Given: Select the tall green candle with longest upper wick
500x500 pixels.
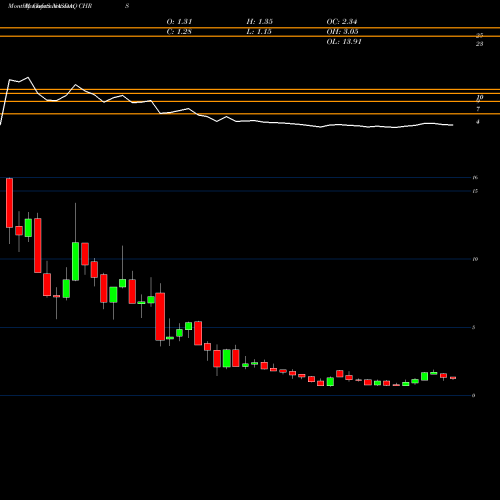Looking at the screenshot, I should pos(76,261).
